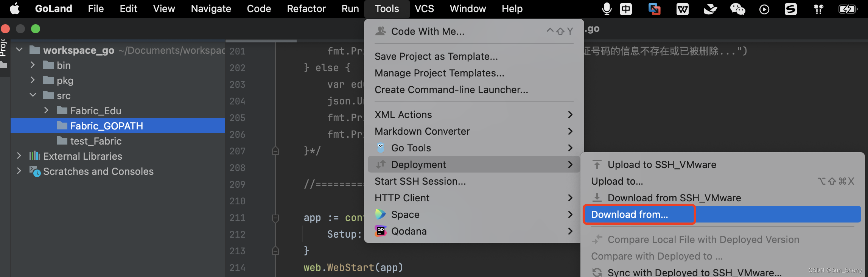Collapse the src folder
Image resolution: width=868 pixels, height=277 pixels.
[x=33, y=95]
